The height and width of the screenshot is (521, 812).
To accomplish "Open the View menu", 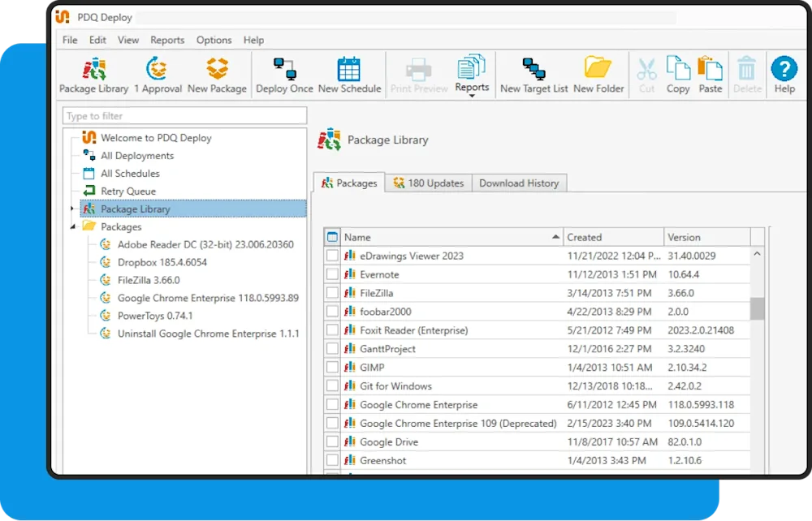I will click(128, 40).
